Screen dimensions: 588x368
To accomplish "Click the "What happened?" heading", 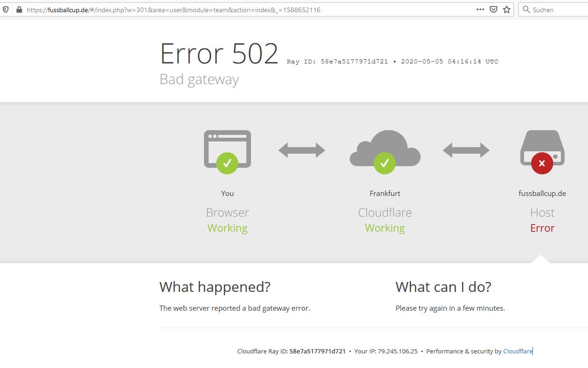I will 215,287.
